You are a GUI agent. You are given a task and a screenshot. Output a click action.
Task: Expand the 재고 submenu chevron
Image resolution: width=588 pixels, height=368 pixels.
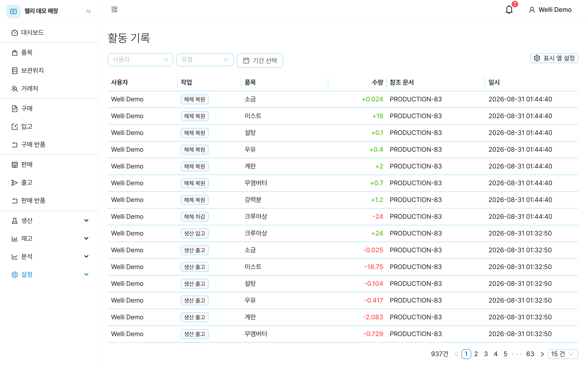[86, 239]
